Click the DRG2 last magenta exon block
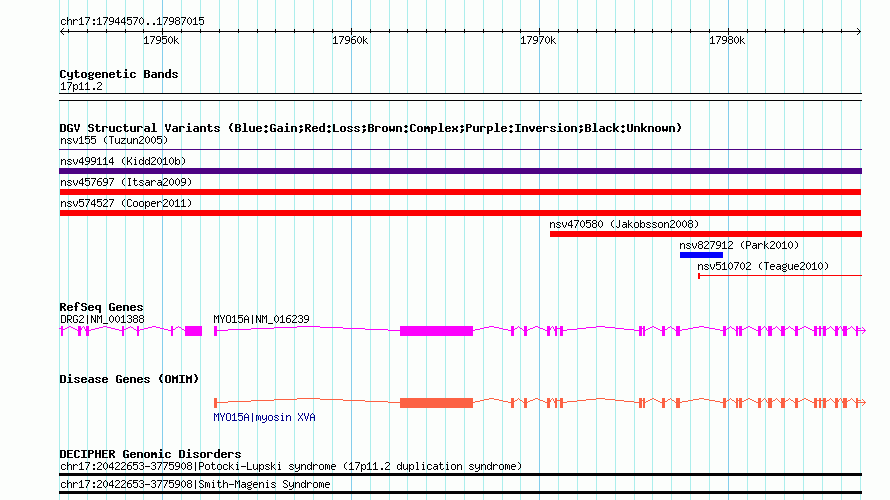The width and height of the screenshot is (890, 500). pyautogui.click(x=194, y=331)
